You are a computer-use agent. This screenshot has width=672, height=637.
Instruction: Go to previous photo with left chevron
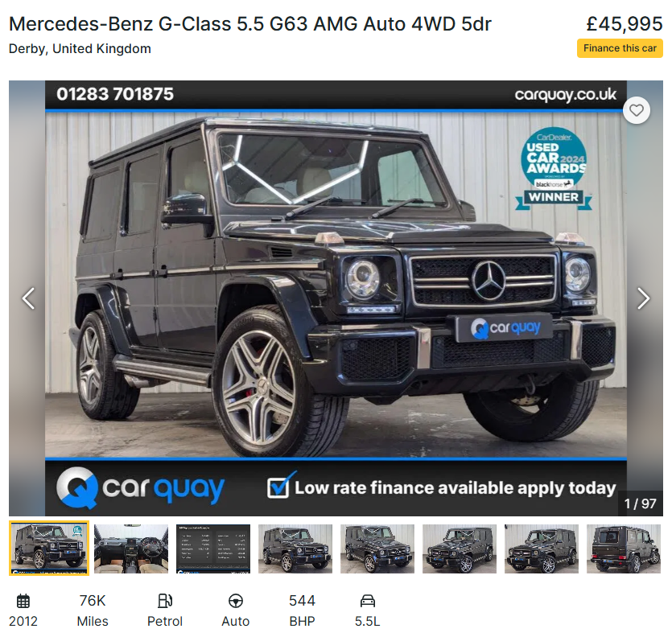pos(28,298)
